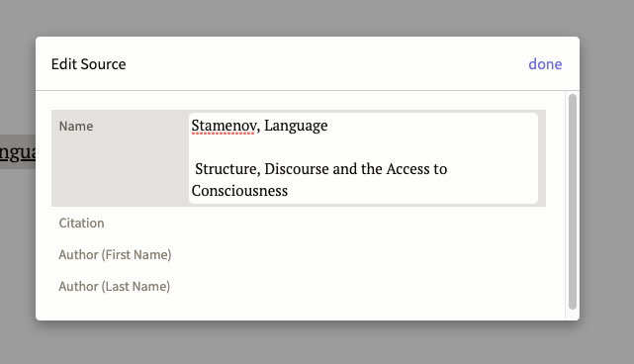
Task: Click the Edit Source heading
Action: [x=89, y=64]
